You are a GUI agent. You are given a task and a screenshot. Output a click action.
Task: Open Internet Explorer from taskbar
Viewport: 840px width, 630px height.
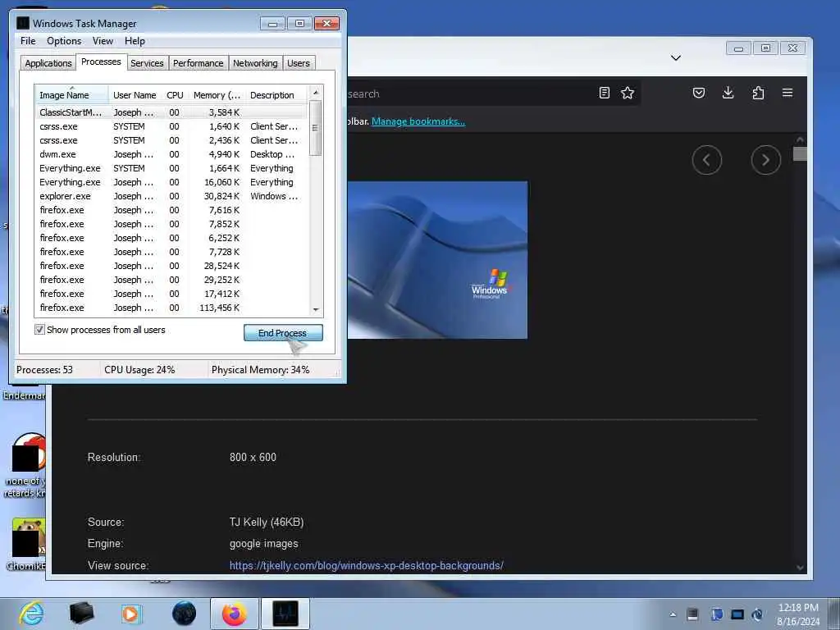click(32, 614)
